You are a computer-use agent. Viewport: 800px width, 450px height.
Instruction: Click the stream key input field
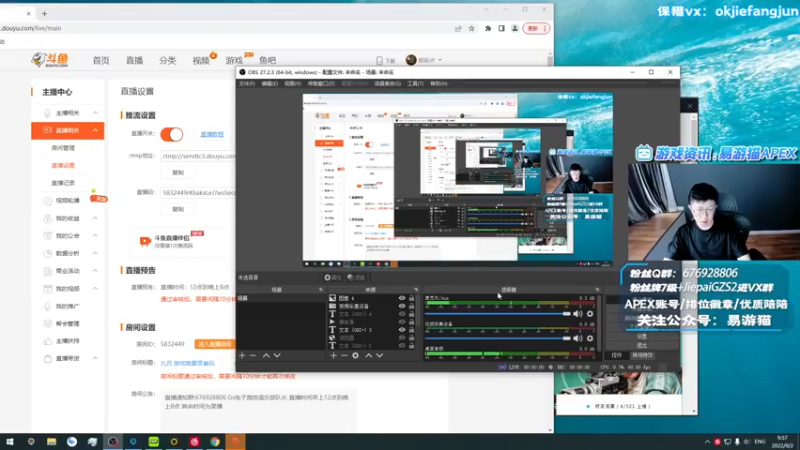198,193
